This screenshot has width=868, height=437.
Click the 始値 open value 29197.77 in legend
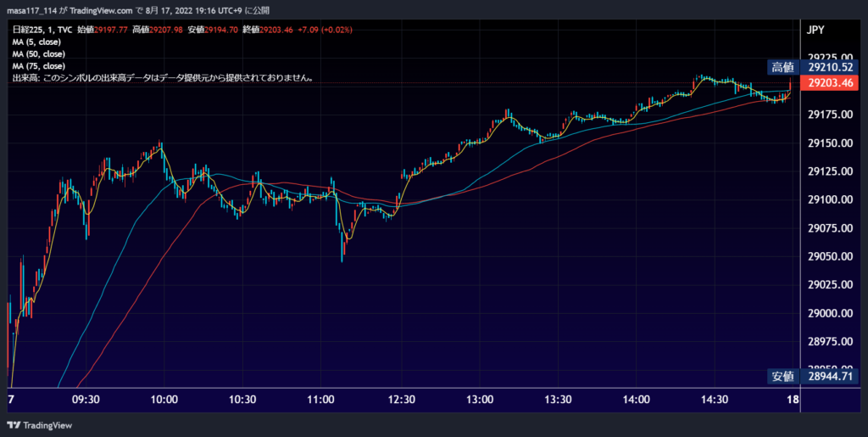[x=111, y=30]
